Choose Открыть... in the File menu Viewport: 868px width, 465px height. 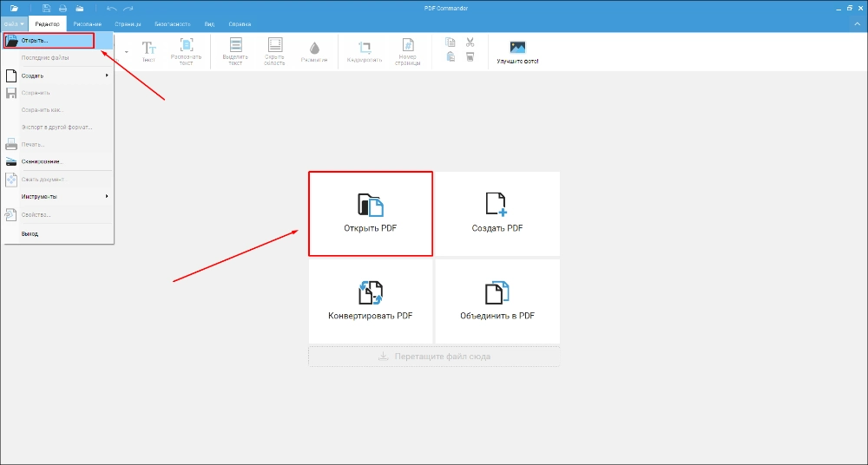[x=49, y=41]
